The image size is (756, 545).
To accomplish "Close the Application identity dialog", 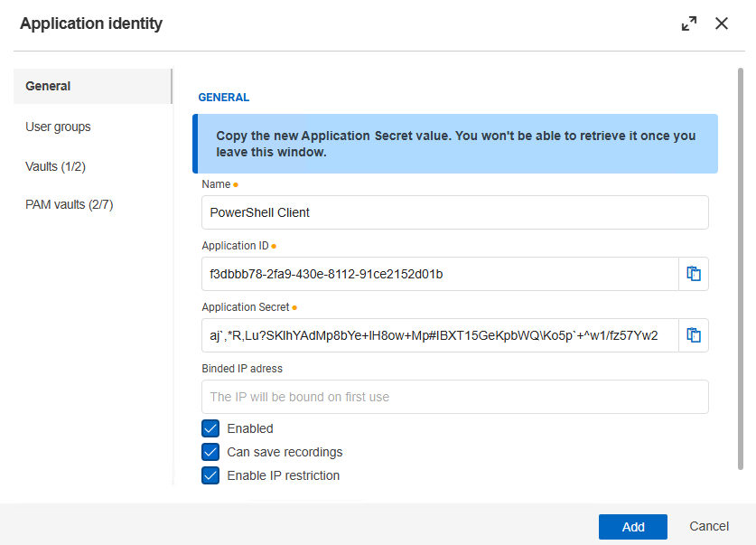I will 722,24.
